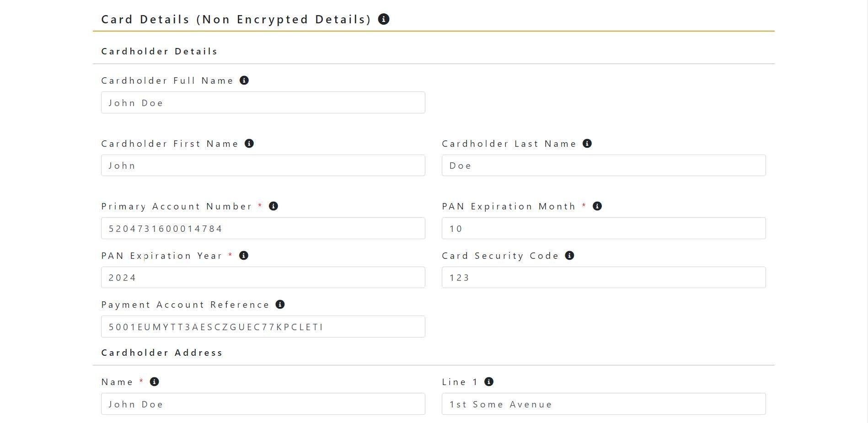
Task: Click the Last Name field showing Doe
Action: (x=603, y=165)
